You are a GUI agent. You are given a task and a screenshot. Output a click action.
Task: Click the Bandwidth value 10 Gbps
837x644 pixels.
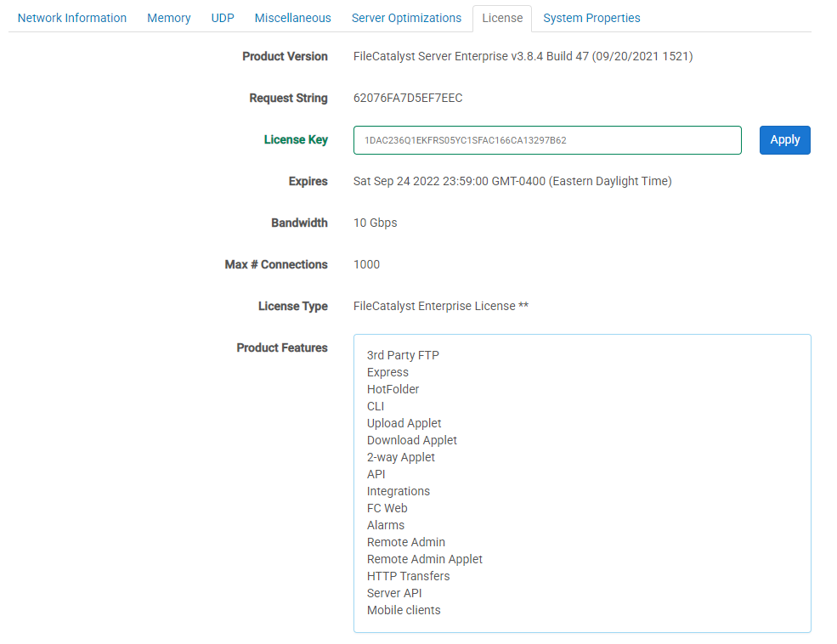click(x=376, y=223)
